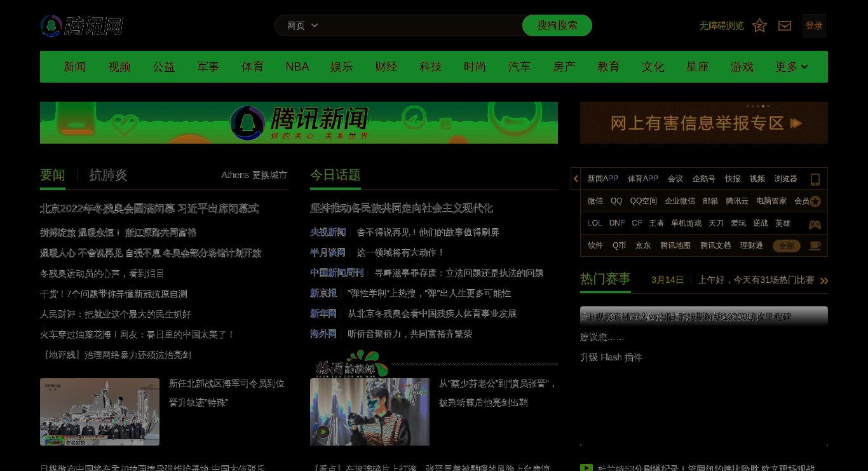868x471 pixels.
Task: Open 无障碍浏览 accessibility link
Action: tap(721, 25)
